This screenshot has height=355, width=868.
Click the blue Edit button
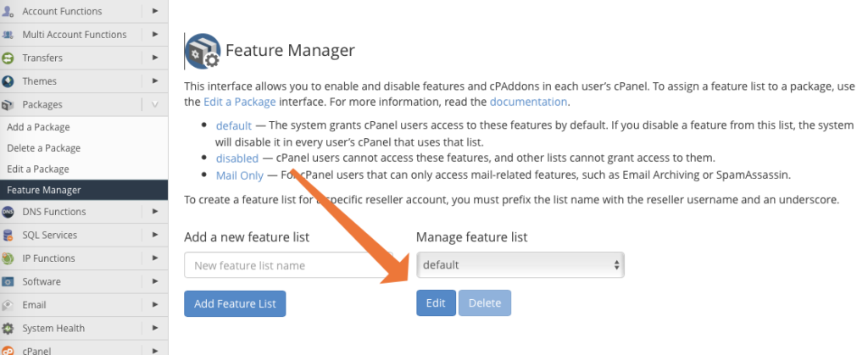[x=436, y=302]
